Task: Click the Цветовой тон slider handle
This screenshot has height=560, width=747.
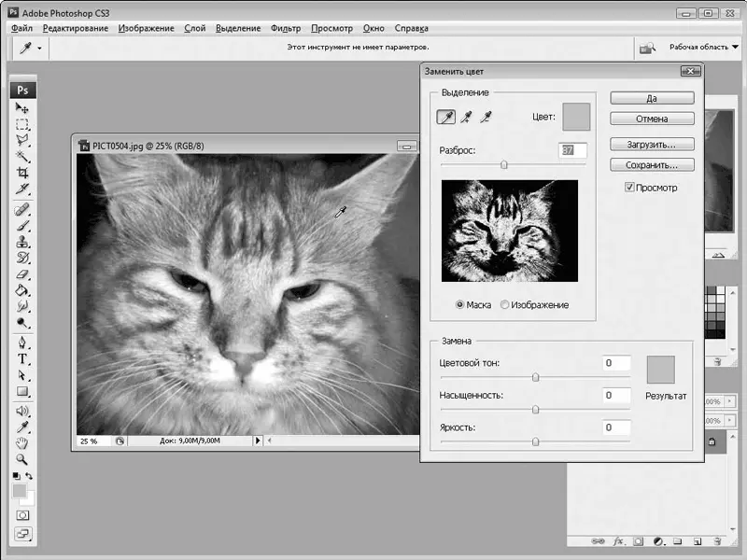Action: point(535,377)
